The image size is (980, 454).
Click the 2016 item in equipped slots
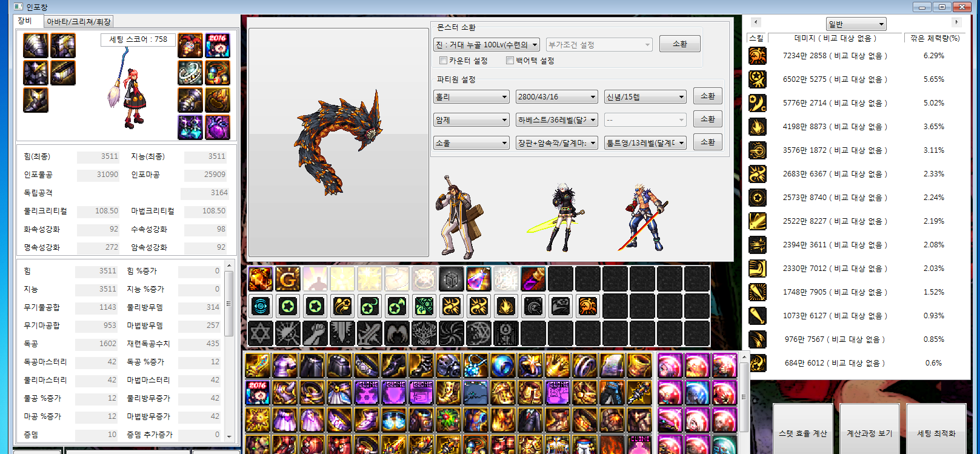[x=218, y=45]
